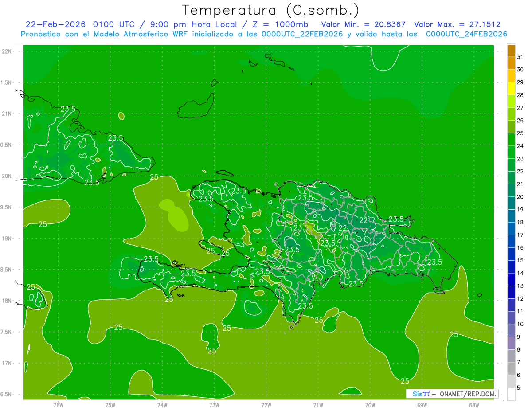Click the "73W" longitude axis label
This screenshot has width=532, height=411.
214,405
